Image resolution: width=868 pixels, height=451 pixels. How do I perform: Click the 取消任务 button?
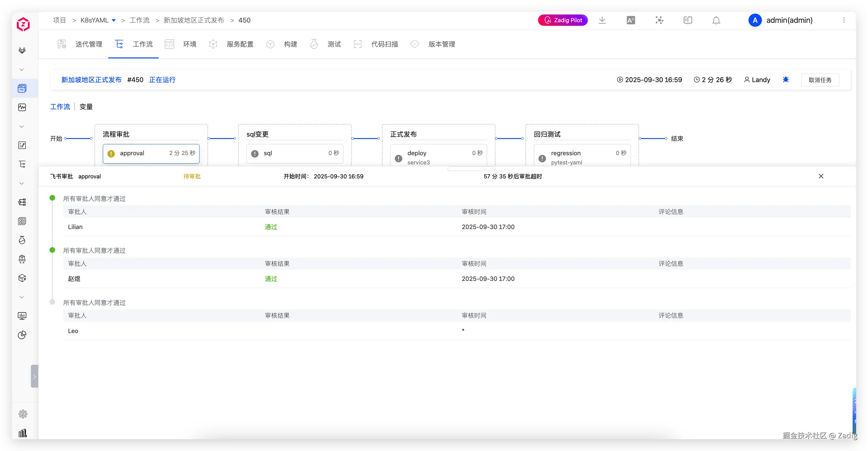click(x=820, y=80)
